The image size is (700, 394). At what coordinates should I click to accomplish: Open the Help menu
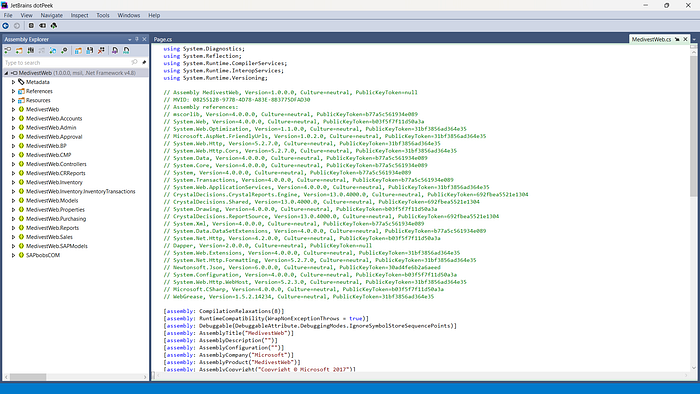tap(154, 15)
